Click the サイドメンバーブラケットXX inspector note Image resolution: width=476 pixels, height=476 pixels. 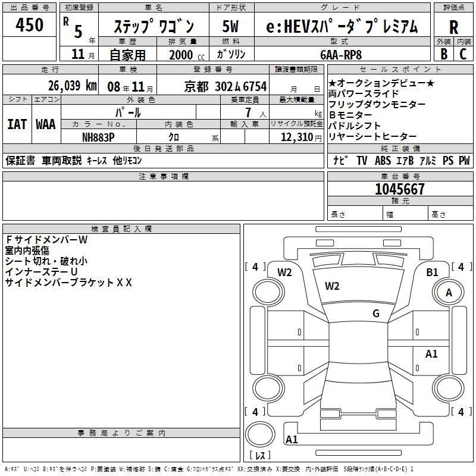pos(68,283)
